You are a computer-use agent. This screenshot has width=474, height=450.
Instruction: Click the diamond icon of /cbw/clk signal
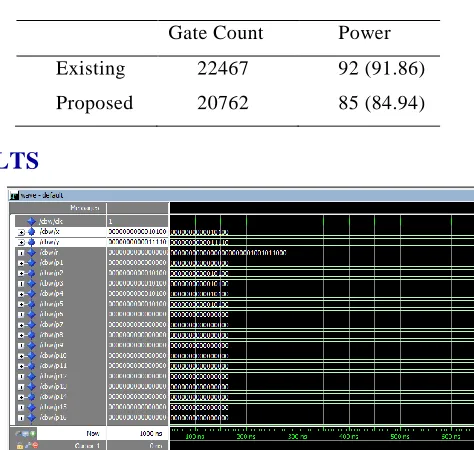(x=31, y=221)
